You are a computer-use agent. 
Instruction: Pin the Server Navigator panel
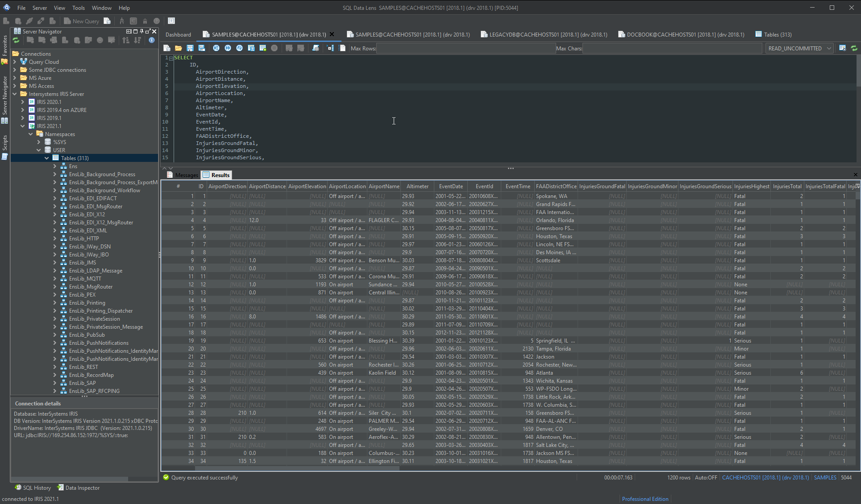point(142,31)
